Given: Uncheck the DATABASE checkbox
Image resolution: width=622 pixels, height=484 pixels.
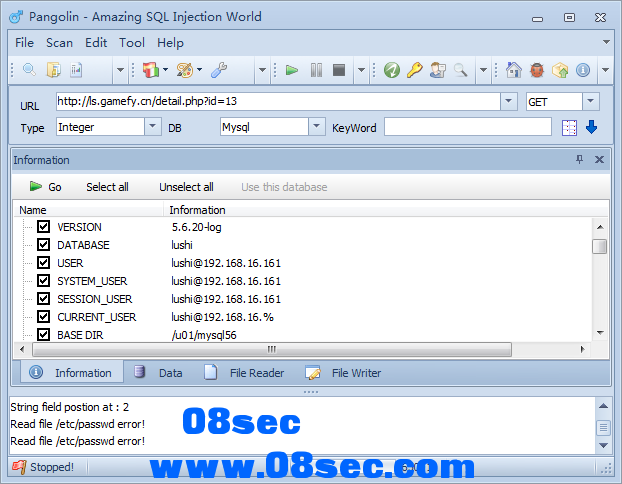Looking at the screenshot, I should pyautogui.click(x=43, y=244).
